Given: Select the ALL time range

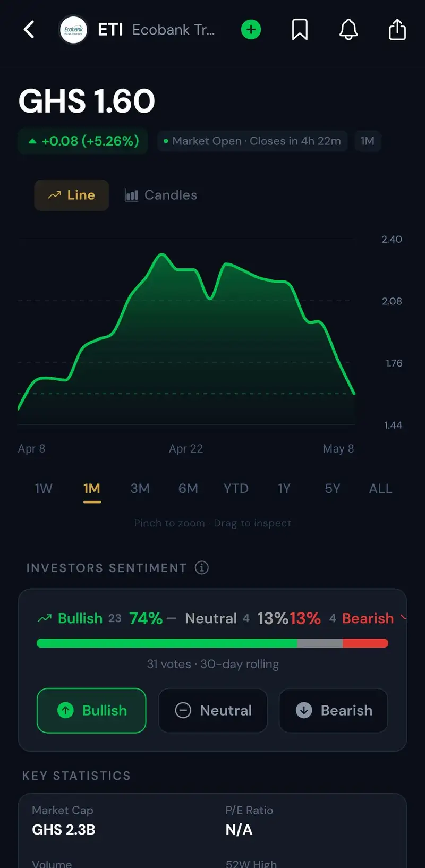Looking at the screenshot, I should 380,488.
